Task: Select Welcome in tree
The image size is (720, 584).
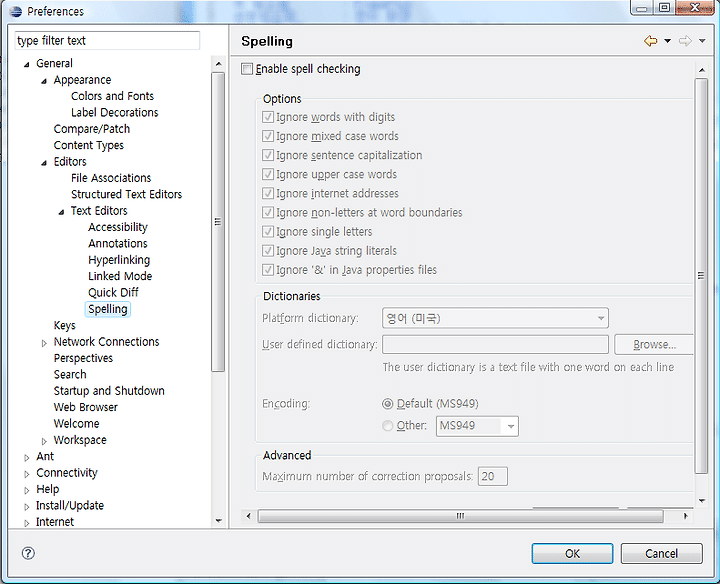Action: (x=76, y=423)
